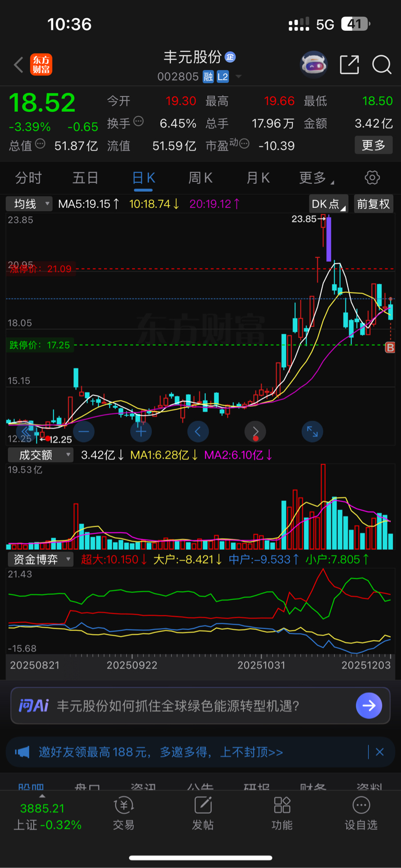This screenshot has height=868, width=401.
Task: Click the zoom in plus button on chart
Action: point(141,431)
